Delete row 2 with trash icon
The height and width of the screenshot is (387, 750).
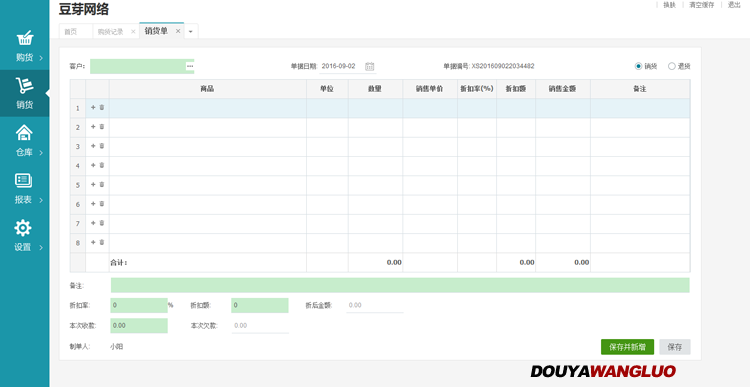102,127
